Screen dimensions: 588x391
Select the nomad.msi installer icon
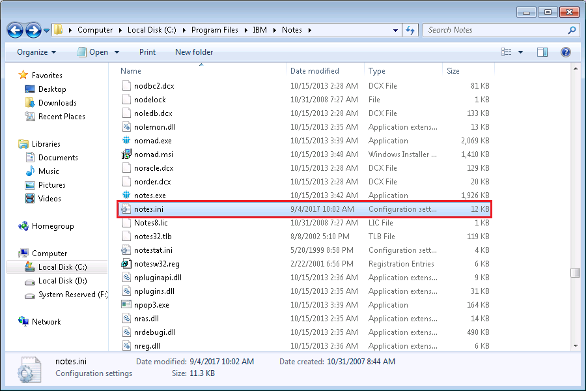pos(126,154)
